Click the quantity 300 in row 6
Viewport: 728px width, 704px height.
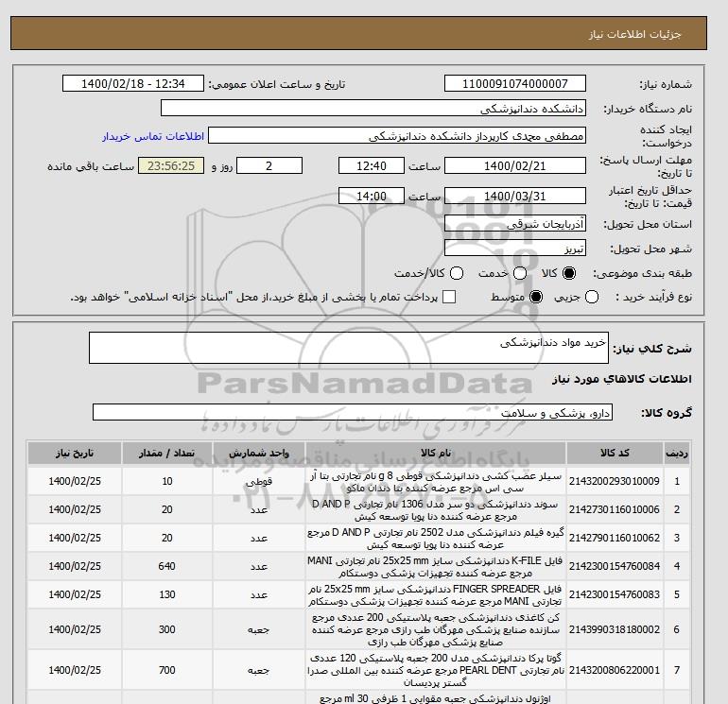(166, 629)
